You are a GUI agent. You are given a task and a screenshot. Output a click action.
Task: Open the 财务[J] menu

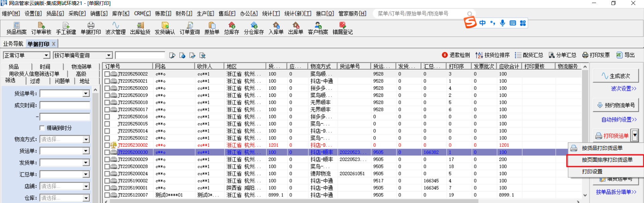pos(184,13)
